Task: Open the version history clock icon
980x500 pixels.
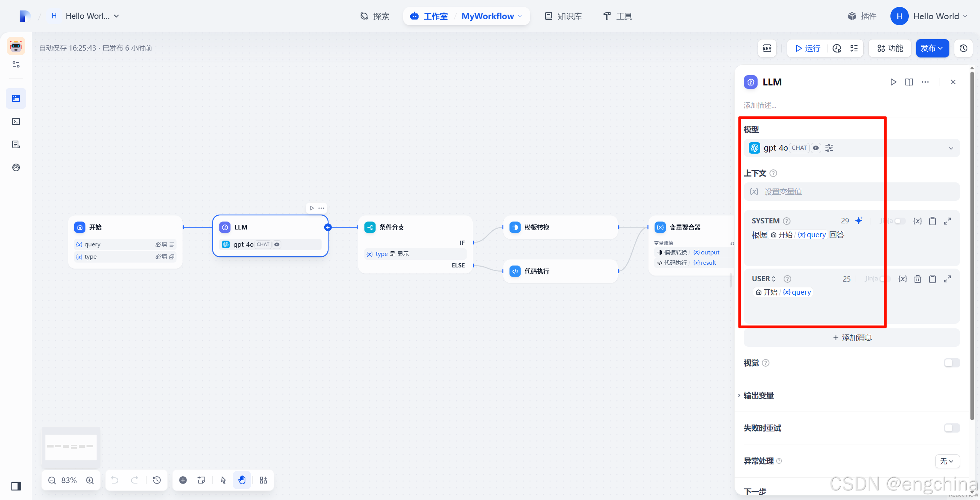Action: tap(963, 48)
